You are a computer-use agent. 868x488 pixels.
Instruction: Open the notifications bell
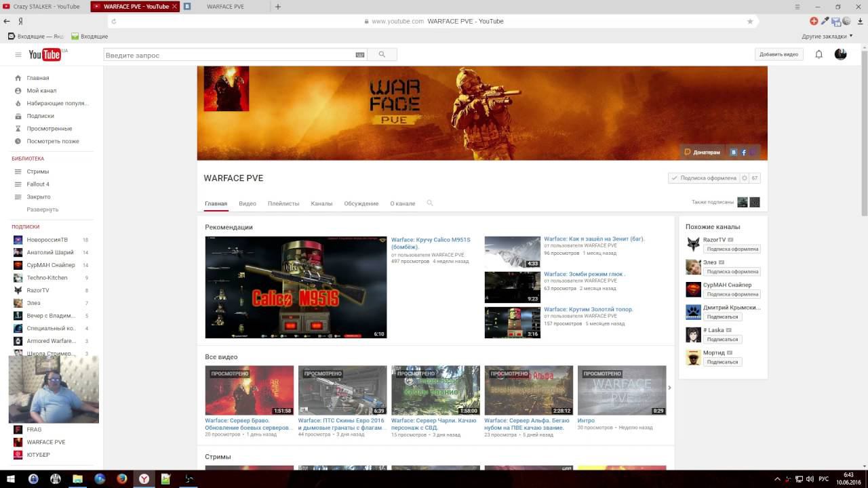click(x=818, y=54)
